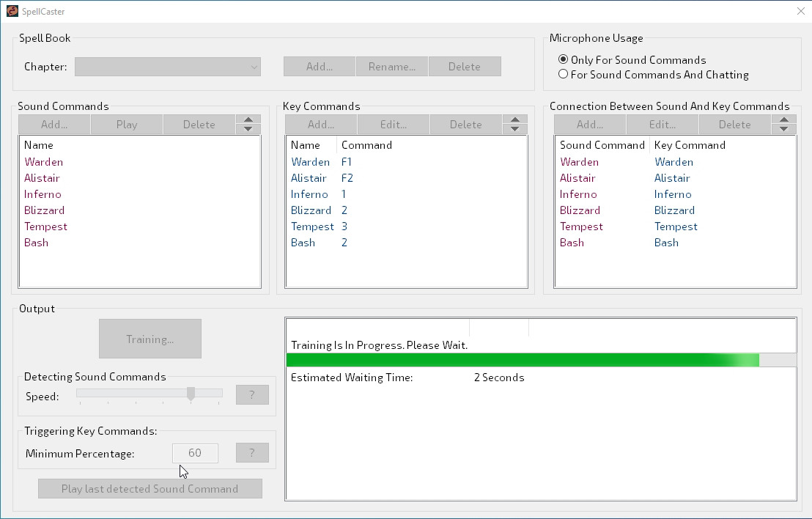The height and width of the screenshot is (519, 812).
Task: Move Connection entry up with arrow
Action: pos(783,120)
